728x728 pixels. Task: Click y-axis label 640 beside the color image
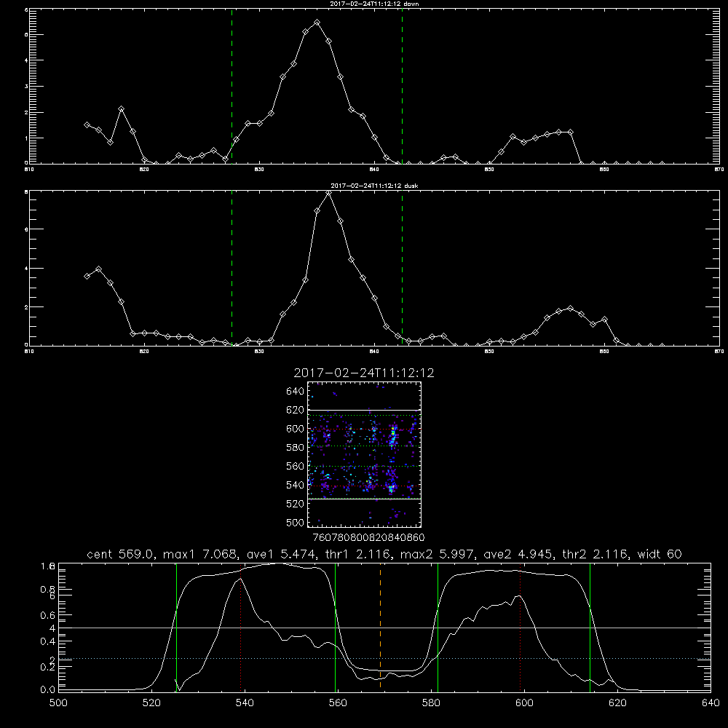(296, 392)
